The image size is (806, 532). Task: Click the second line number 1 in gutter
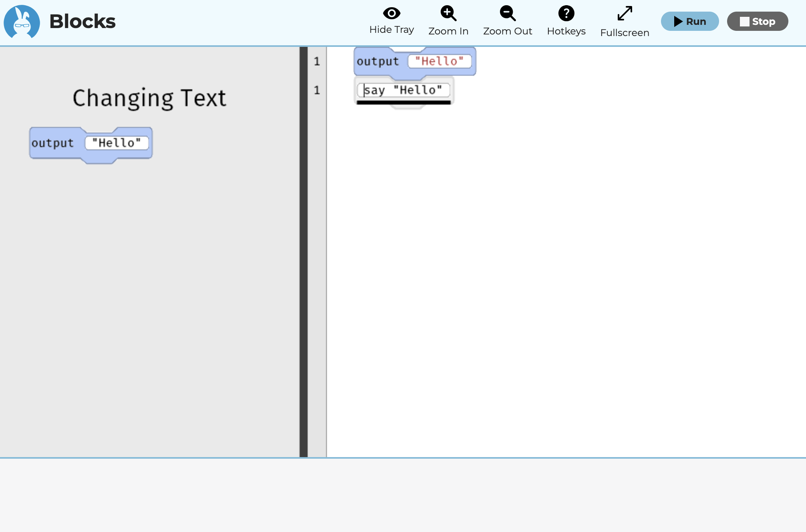click(317, 90)
